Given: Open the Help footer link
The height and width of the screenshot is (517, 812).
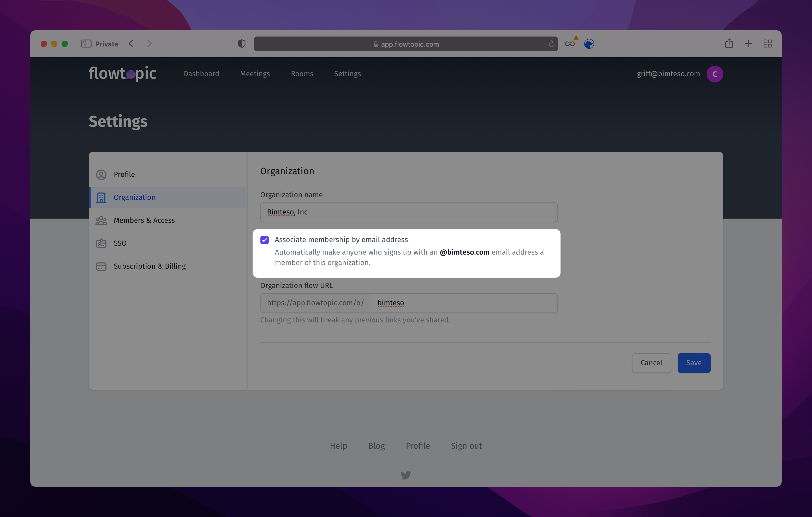Looking at the screenshot, I should tap(338, 446).
